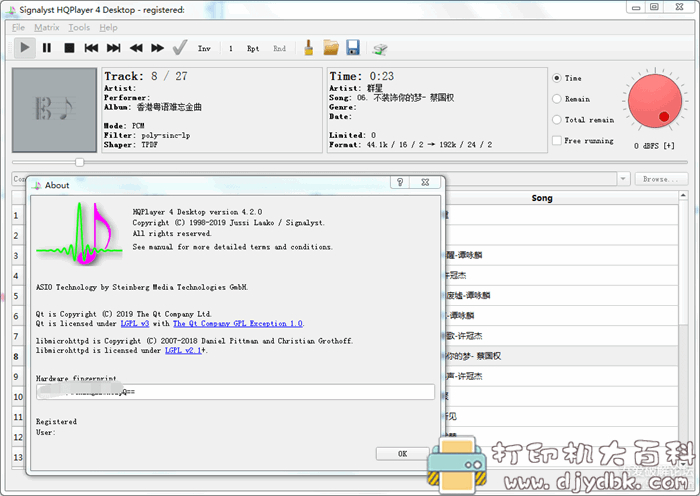The width and height of the screenshot is (700, 496).
Task: Open the LGPL v2.1 license link
Action: click(x=183, y=350)
